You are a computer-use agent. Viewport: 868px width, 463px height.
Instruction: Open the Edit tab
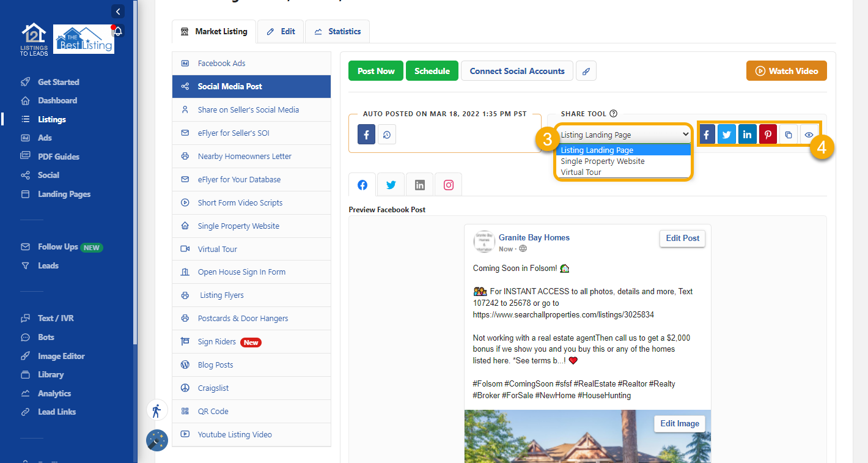coord(281,31)
